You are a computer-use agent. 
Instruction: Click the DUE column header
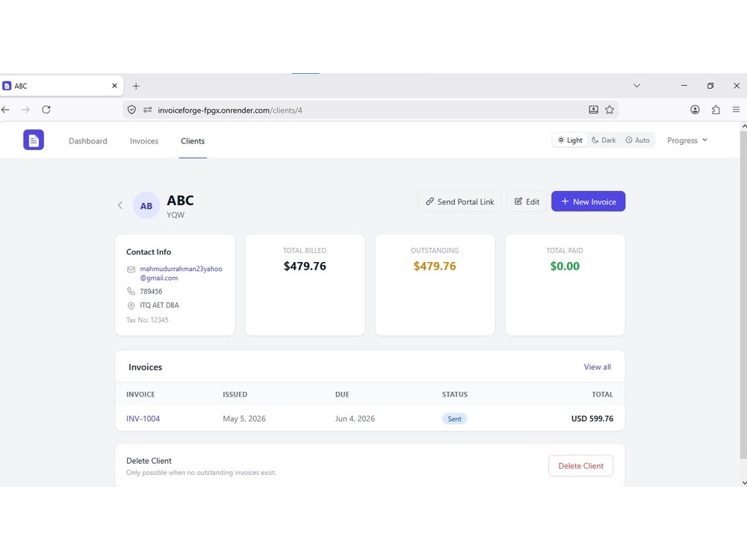342,394
